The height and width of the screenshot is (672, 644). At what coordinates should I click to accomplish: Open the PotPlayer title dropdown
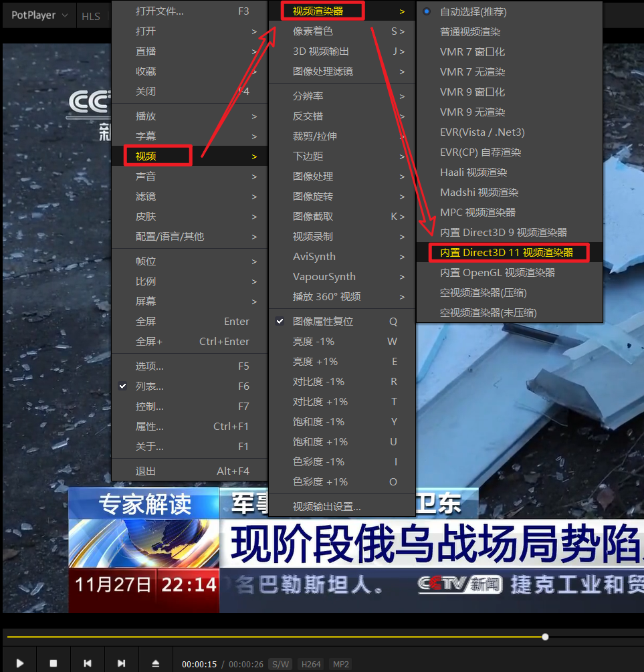[38, 15]
